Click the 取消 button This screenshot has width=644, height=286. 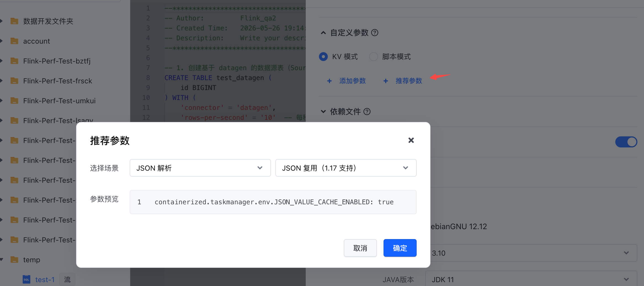tap(360, 248)
